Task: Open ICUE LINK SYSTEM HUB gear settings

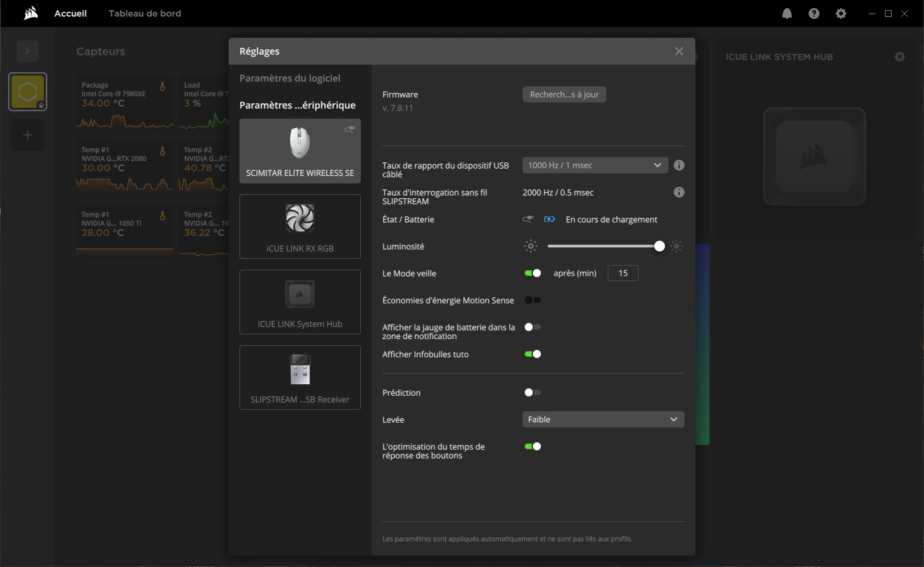Action: click(x=900, y=57)
